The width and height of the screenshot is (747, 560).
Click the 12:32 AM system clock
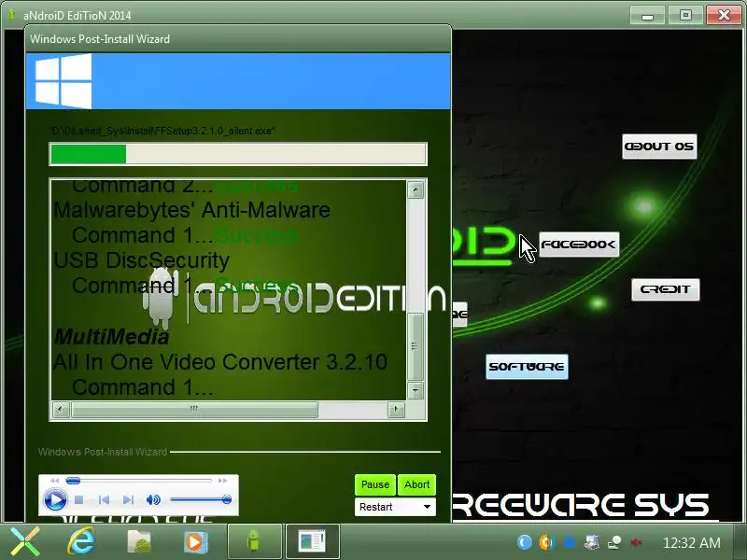pyautogui.click(x=691, y=543)
